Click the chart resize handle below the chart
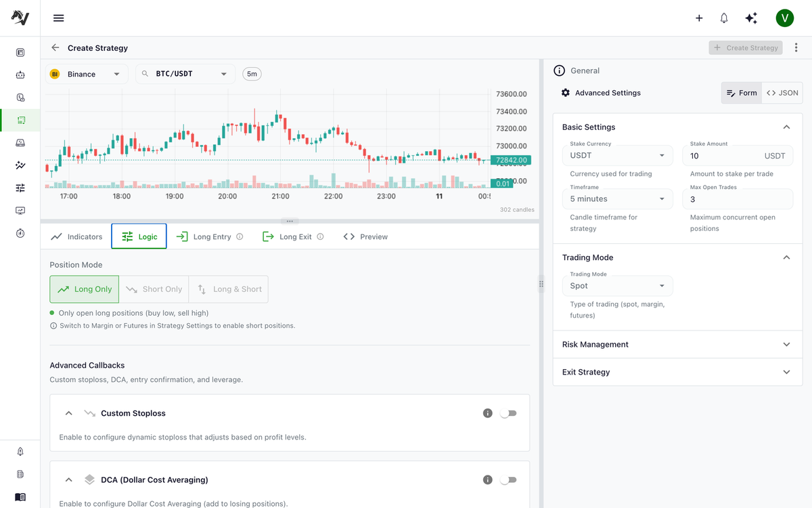 click(x=290, y=221)
